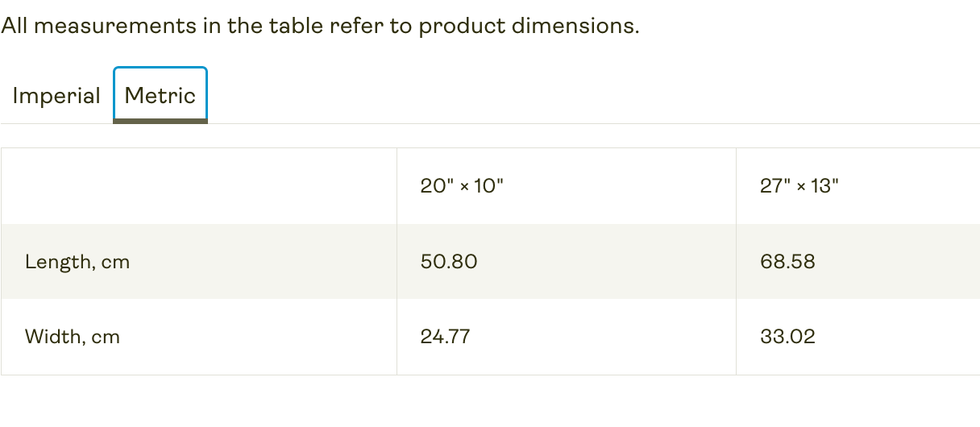Click the 20" × 10" column header
Image resolution: width=980 pixels, height=427 pixels.
click(x=462, y=186)
